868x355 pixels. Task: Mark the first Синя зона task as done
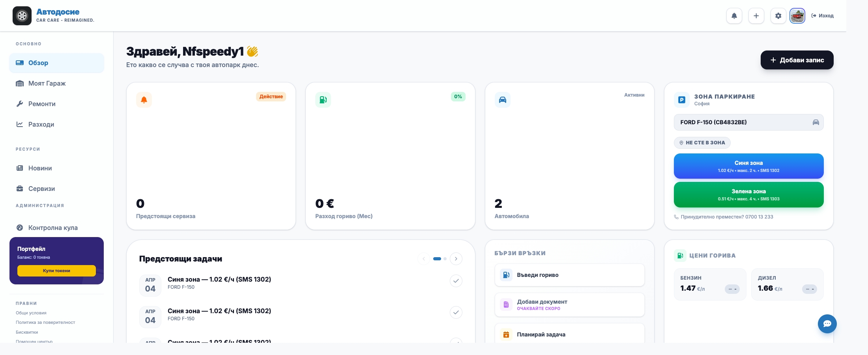coord(456,281)
